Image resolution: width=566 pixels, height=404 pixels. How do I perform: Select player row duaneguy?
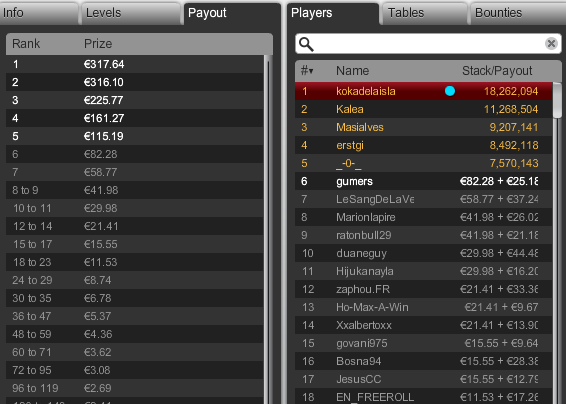tap(423, 253)
